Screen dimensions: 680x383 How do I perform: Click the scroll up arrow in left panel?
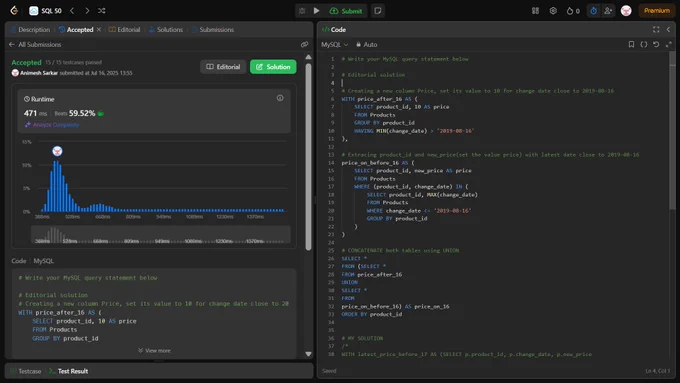point(308,57)
